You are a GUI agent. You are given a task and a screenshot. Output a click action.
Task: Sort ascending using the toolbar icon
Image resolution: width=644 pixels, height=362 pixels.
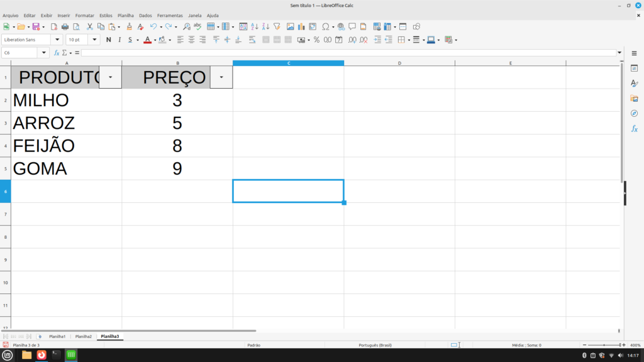click(255, 27)
